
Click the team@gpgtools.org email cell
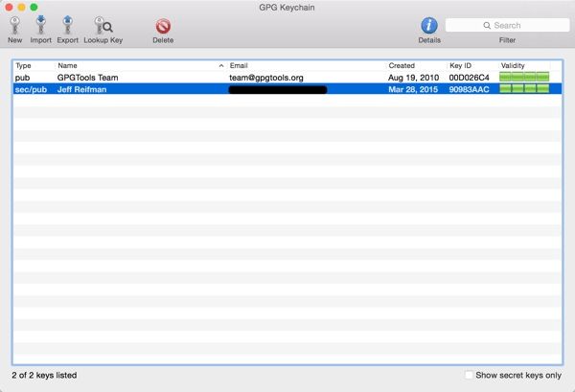[x=266, y=78]
